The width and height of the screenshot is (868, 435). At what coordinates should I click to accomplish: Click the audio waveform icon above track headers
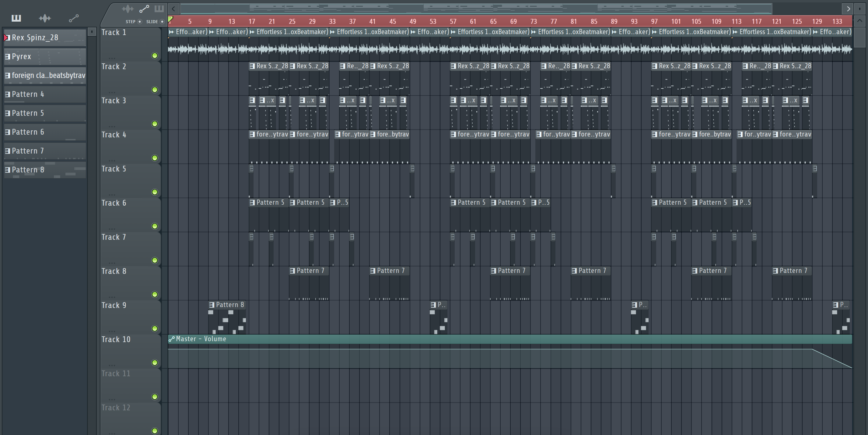coord(128,9)
